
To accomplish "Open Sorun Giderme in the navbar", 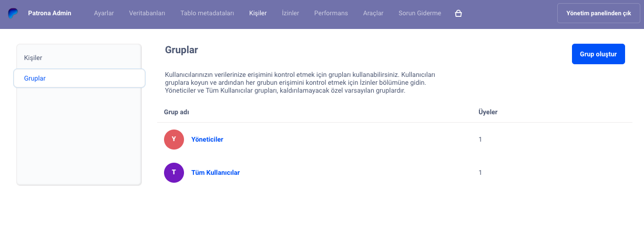I will click(420, 13).
